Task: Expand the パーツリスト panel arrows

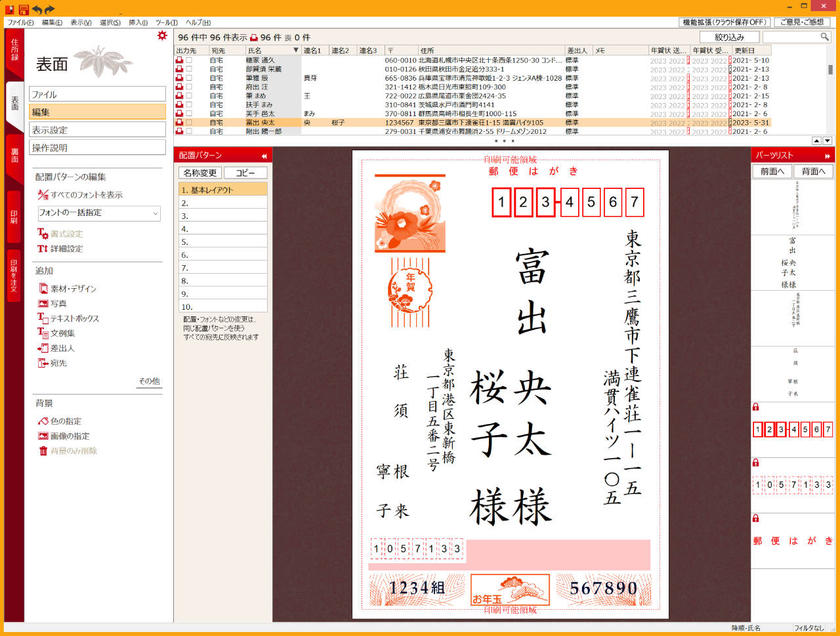Action: coord(827,156)
